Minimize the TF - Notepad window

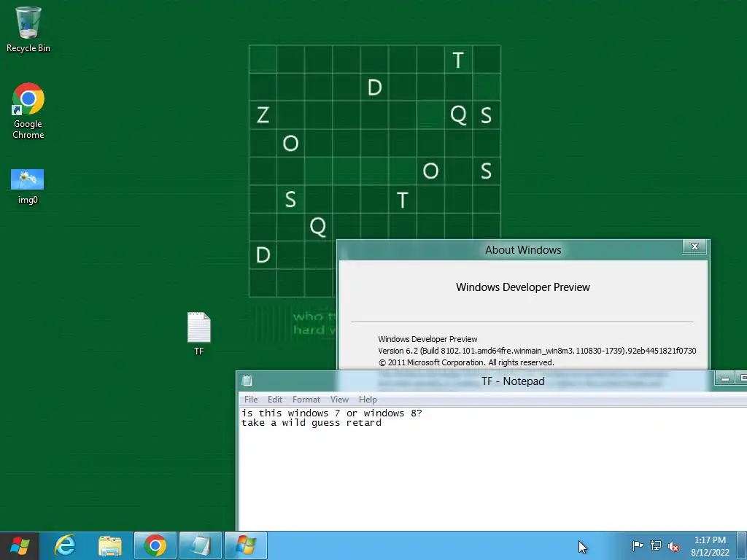(x=725, y=379)
